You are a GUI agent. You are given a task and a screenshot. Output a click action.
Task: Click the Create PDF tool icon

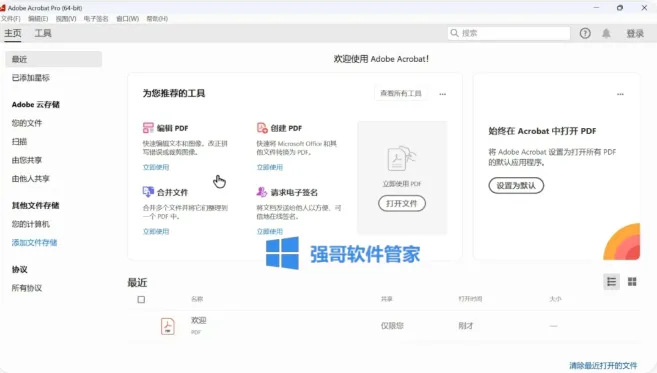pyautogui.click(x=262, y=128)
